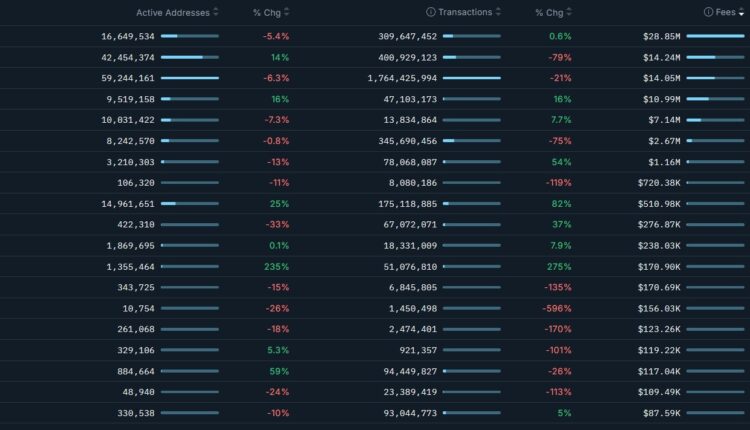
Task: Click the 400,929,123 transactions value
Action: point(400,57)
